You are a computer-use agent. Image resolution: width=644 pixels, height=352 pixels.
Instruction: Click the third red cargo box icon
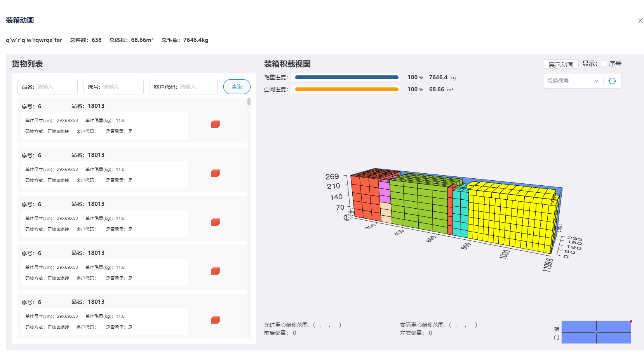215,222
